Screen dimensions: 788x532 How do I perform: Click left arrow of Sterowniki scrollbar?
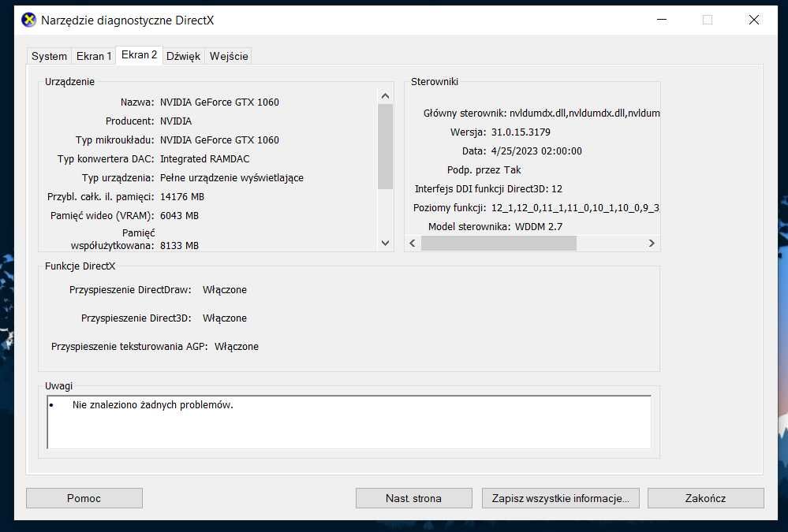tap(413, 243)
